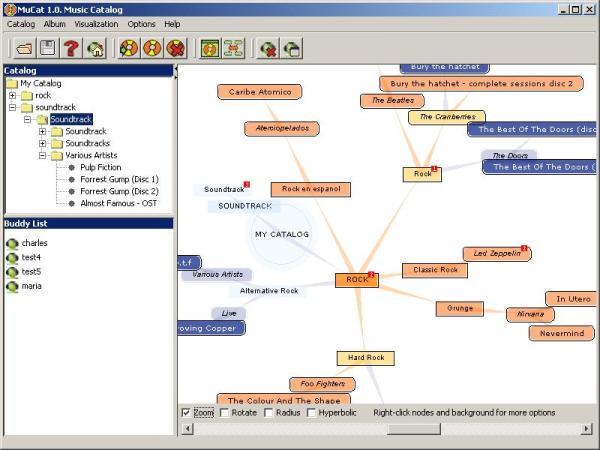Collapse the Various Artists tree folder
600x450 pixels.
click(x=42, y=155)
